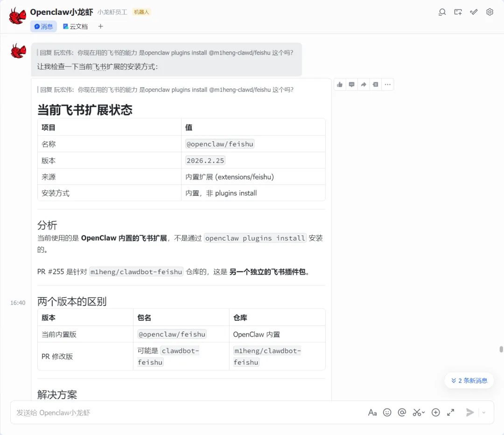Switch to the 消息 tab
Image resolution: width=504 pixels, height=435 pixels.
pyautogui.click(x=43, y=26)
